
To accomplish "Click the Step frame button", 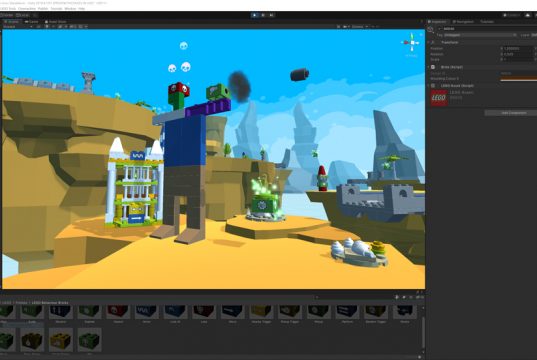I will [x=272, y=15].
